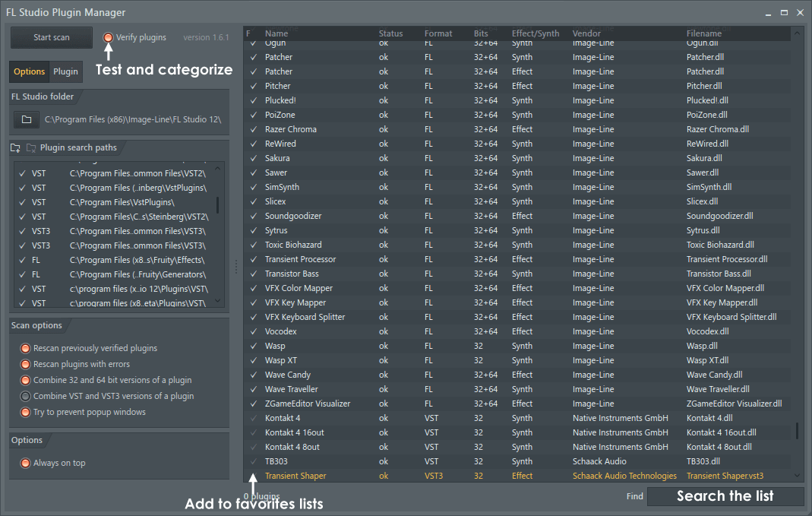Toggle Rescan previously verified plugins
The image size is (812, 516).
pos(26,348)
